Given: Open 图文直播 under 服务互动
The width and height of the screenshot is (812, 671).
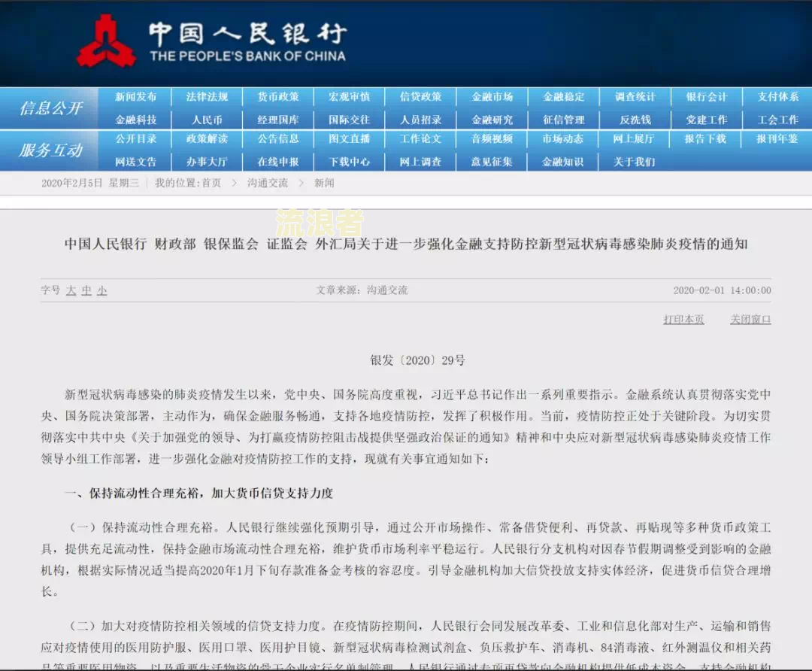Looking at the screenshot, I should [350, 139].
